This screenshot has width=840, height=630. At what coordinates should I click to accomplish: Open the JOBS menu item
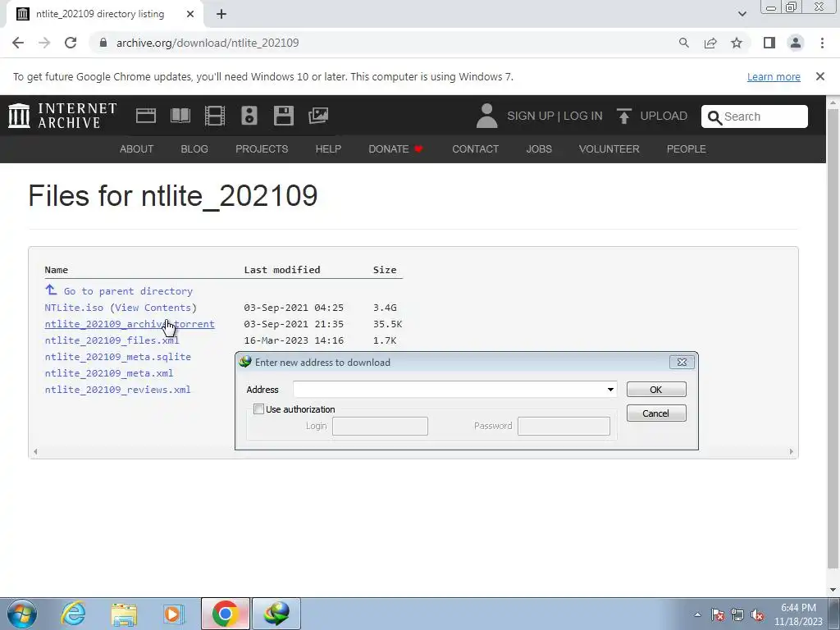pos(539,149)
